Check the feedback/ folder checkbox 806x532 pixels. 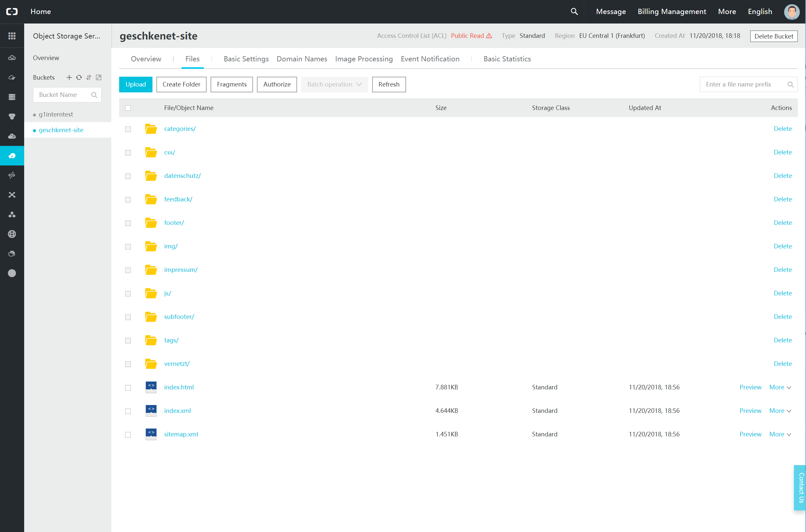point(128,199)
